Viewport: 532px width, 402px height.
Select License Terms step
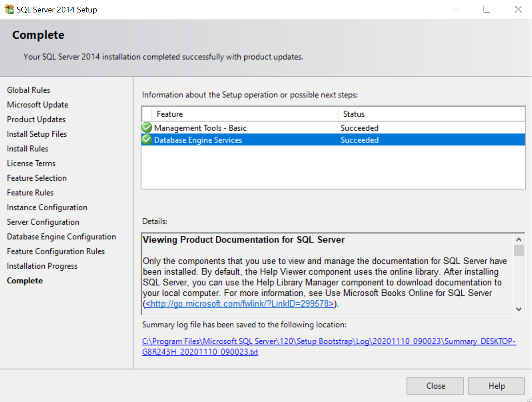click(31, 163)
